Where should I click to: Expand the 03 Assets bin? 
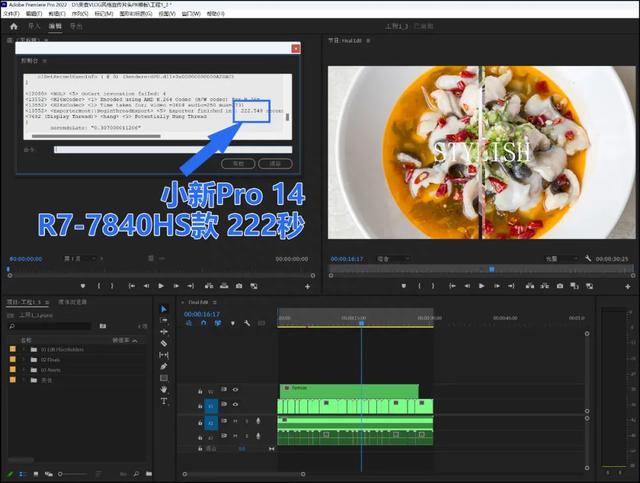click(x=23, y=370)
